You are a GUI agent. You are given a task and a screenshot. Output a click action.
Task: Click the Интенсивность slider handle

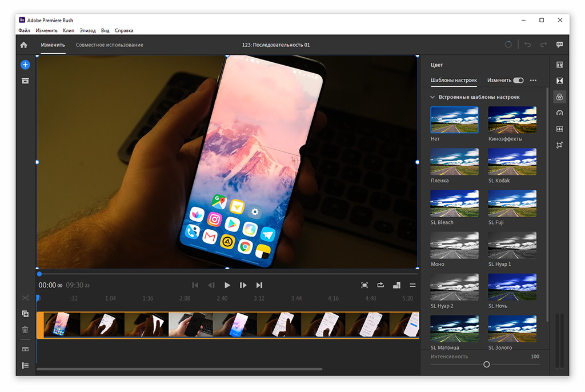487,365
